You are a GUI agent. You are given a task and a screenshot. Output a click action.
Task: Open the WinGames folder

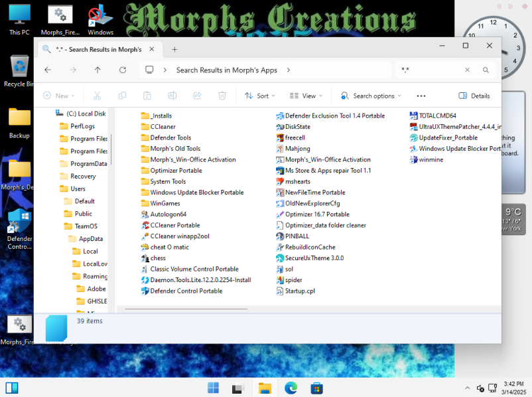(x=161, y=203)
